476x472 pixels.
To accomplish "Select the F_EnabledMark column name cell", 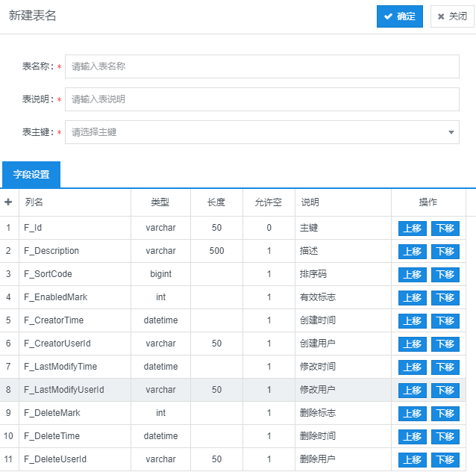I will click(x=75, y=297).
